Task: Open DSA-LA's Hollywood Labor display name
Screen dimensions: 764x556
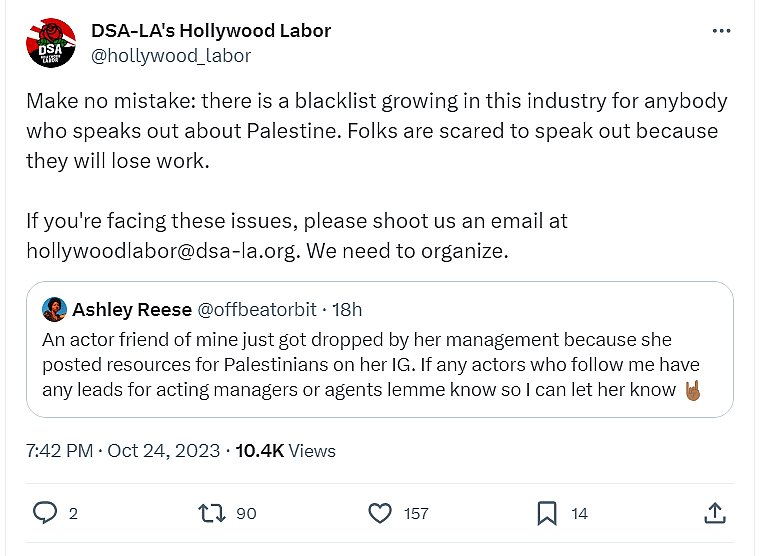Action: tap(211, 30)
